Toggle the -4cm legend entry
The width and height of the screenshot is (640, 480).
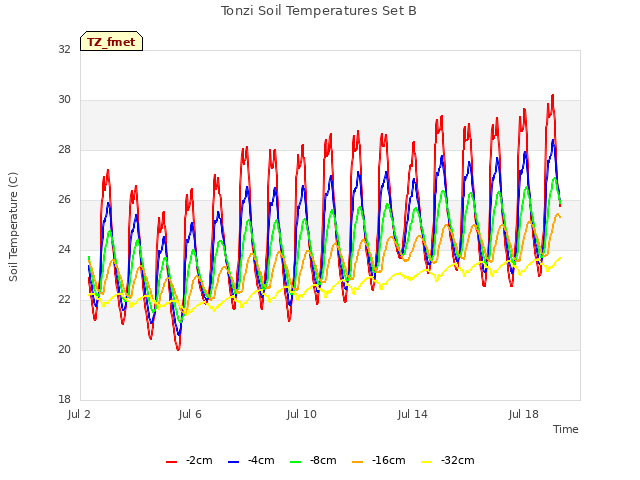coord(251,460)
